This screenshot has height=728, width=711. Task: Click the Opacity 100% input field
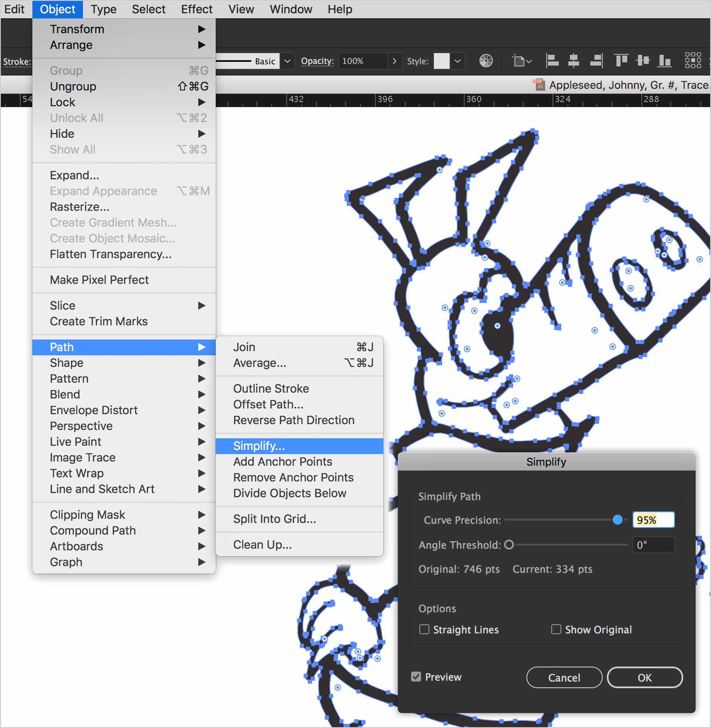tap(363, 61)
